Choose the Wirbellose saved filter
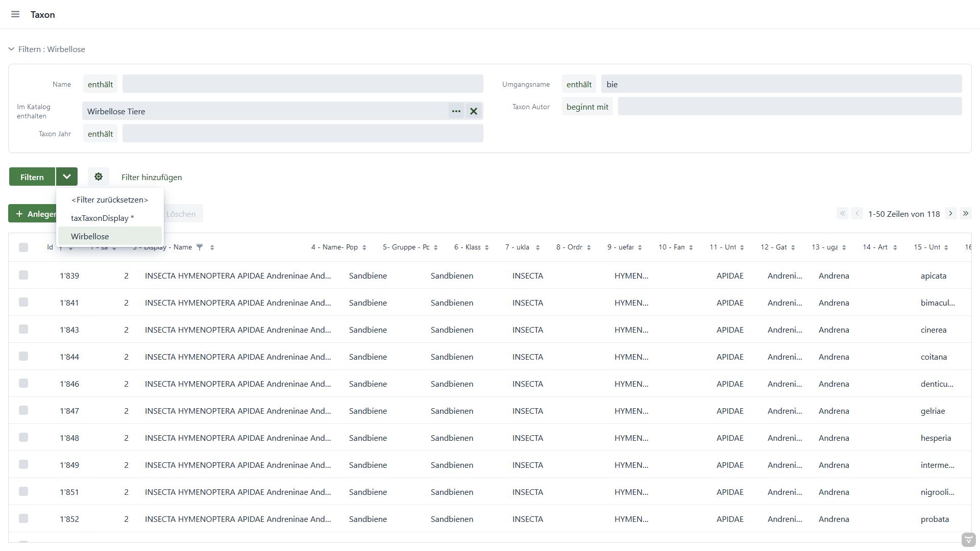 pos(90,236)
